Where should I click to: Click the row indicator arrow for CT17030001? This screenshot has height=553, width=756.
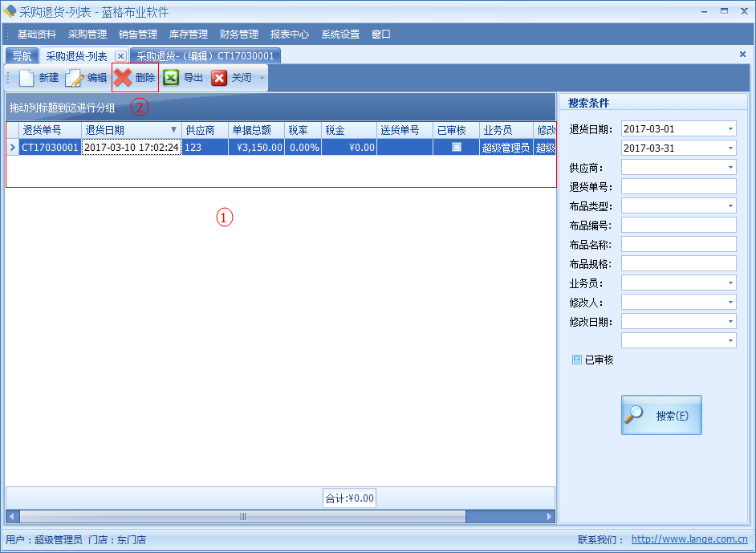[x=12, y=148]
